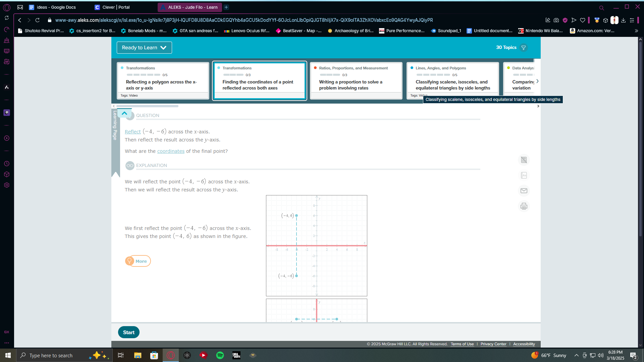Open Spotify from taskbar
Screen dimensions: 644x362
click(220, 355)
